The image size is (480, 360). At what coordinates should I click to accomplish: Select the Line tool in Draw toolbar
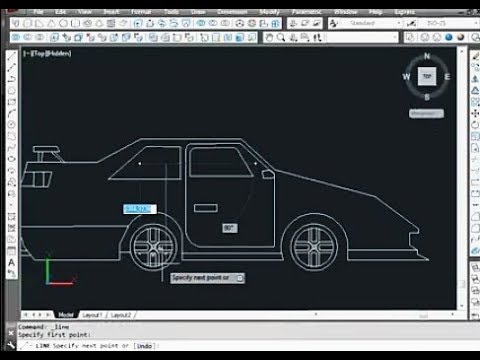tap(12, 56)
